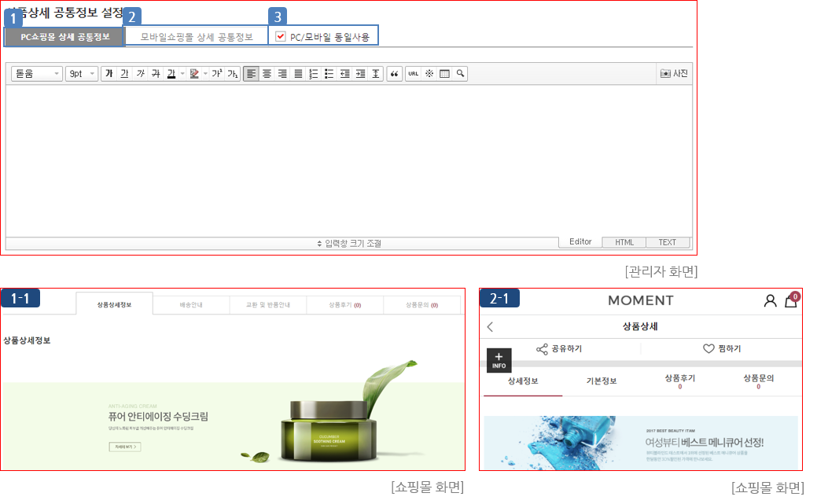Open the 9pt font size dropdown
This screenshot has height=504, width=817.
click(82, 74)
